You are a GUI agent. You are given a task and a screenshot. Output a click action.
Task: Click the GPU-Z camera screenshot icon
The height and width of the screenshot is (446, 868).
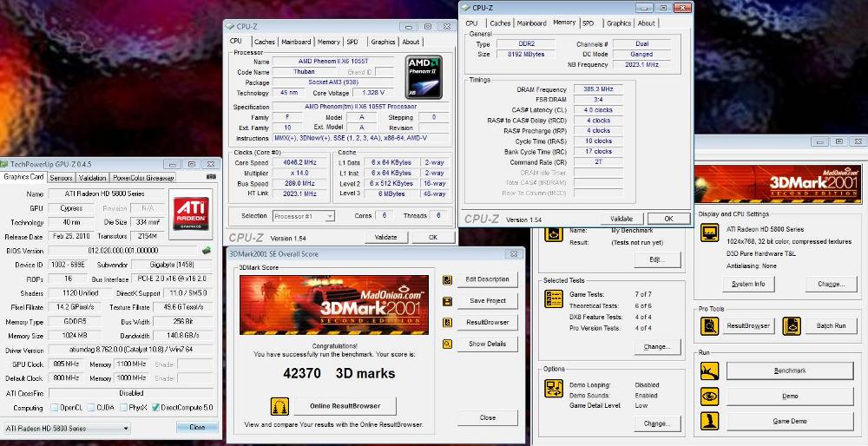click(x=211, y=177)
